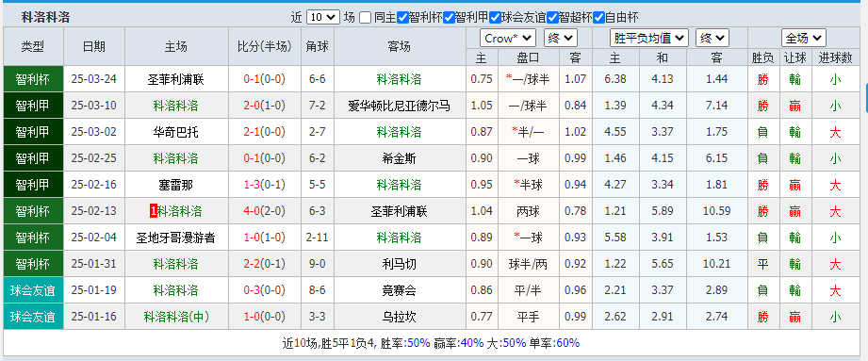Click the 比分(半场) column header
The width and height of the screenshot is (868, 361).
[x=265, y=46]
